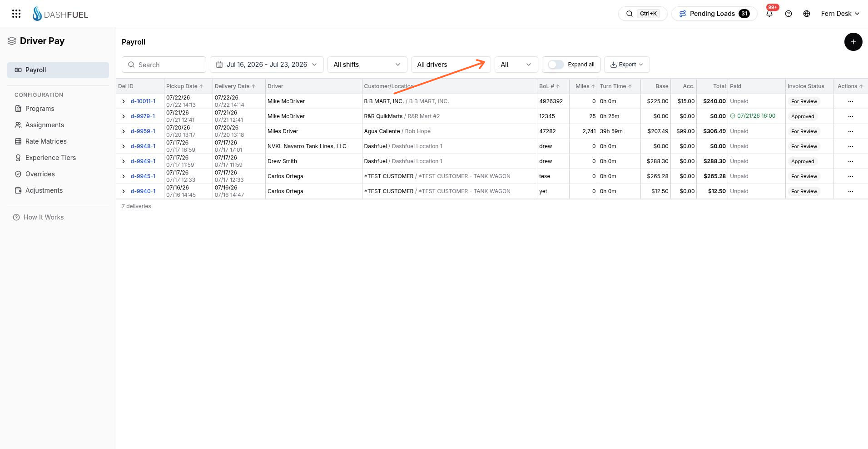Expand row d-9945-1
This screenshot has width=868, height=449.
coord(124,176)
